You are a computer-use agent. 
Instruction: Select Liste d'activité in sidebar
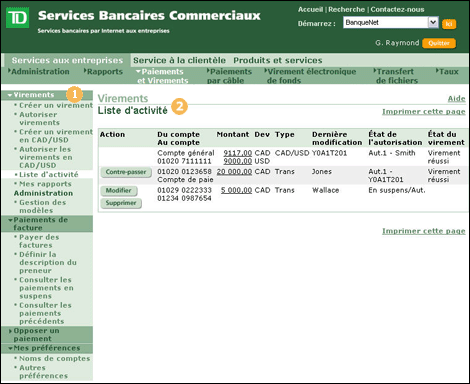49,175
